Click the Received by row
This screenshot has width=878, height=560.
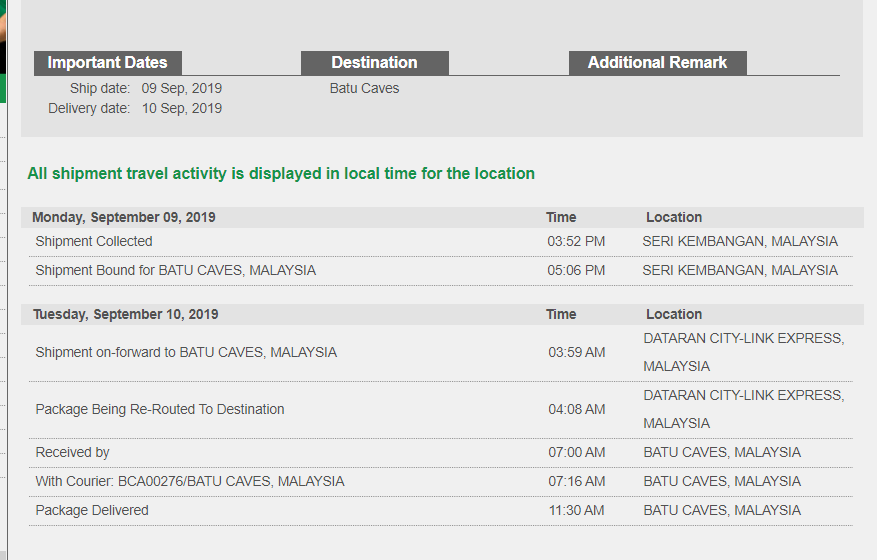pyautogui.click(x=441, y=452)
